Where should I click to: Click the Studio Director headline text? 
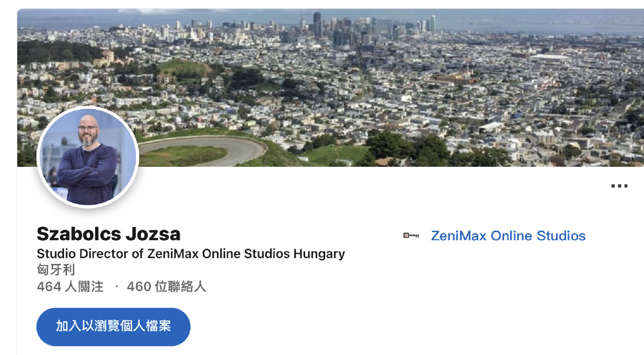click(x=191, y=254)
